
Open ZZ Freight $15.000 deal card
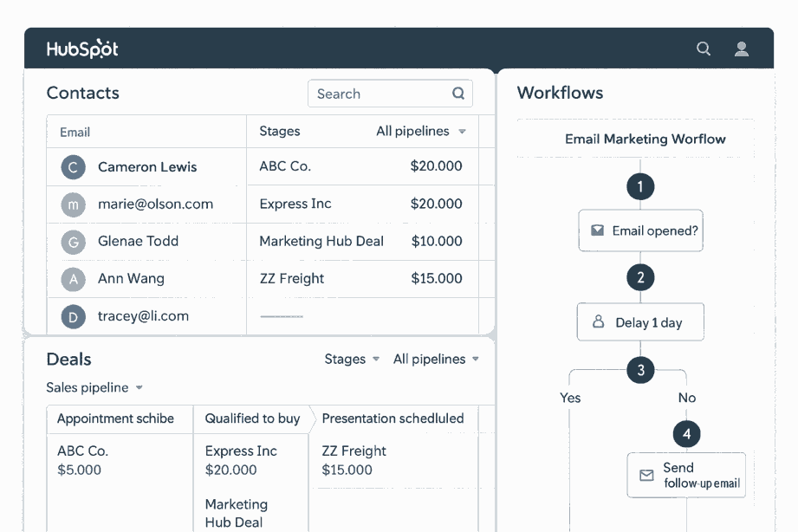(354, 460)
